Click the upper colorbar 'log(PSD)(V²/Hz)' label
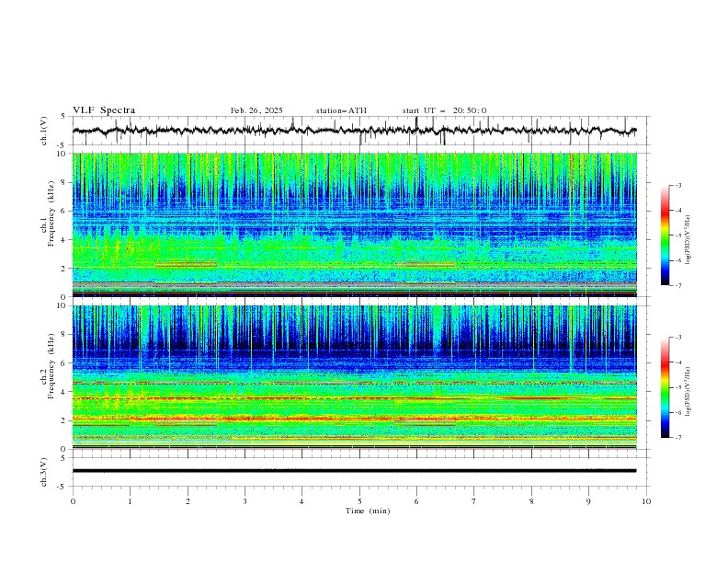728x563 pixels. 688,240
